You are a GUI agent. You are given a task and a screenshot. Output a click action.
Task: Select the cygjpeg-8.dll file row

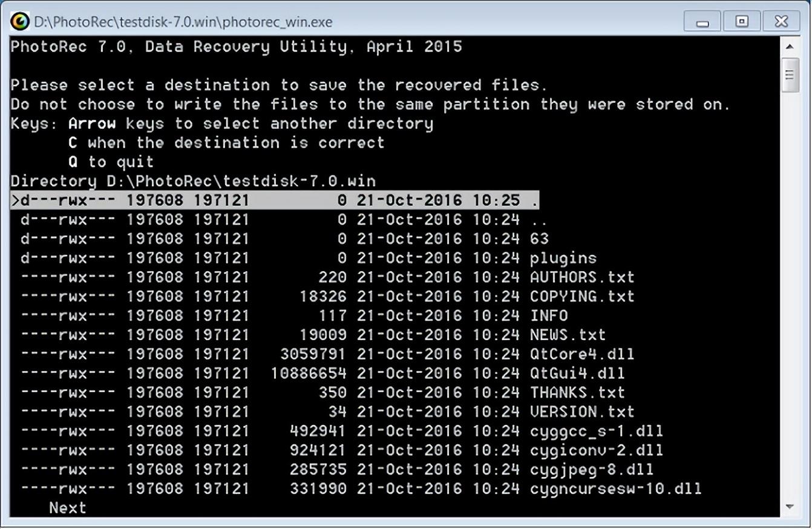[591, 470]
